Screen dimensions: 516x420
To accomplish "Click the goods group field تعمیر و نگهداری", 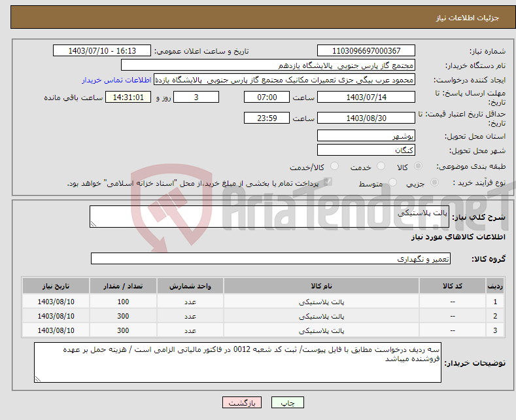I will pos(271,258).
